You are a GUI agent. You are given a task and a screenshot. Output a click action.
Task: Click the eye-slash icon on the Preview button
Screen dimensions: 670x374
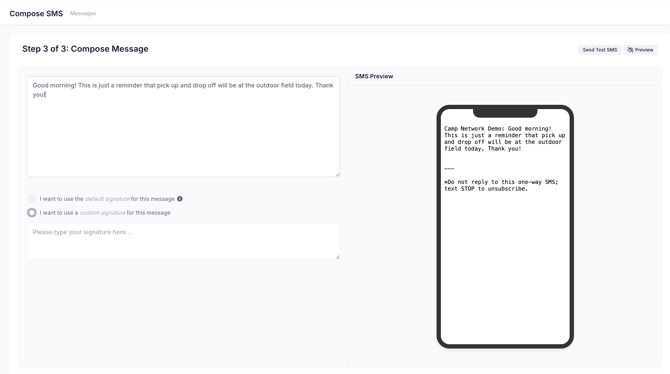[630, 50]
